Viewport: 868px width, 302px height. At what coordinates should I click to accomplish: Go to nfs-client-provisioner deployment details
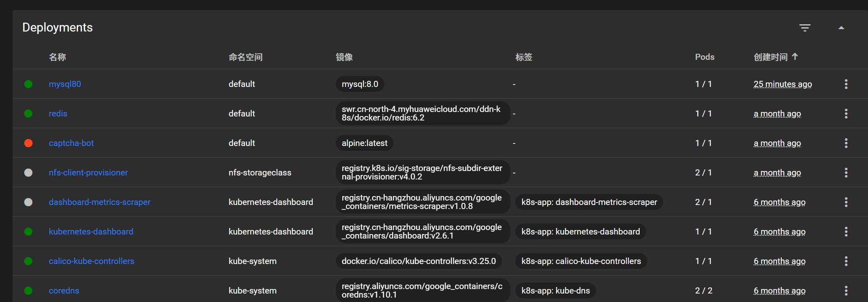tap(88, 173)
